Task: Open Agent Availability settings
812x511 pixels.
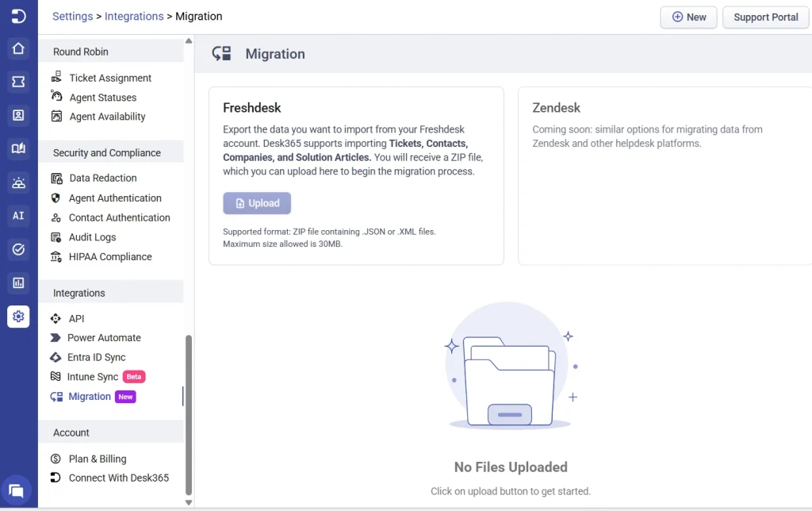Action: (107, 117)
